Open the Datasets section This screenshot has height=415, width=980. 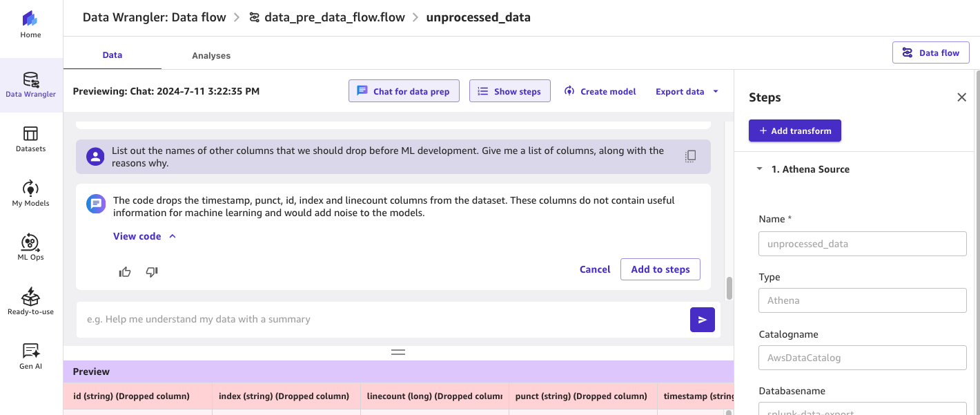(x=30, y=138)
